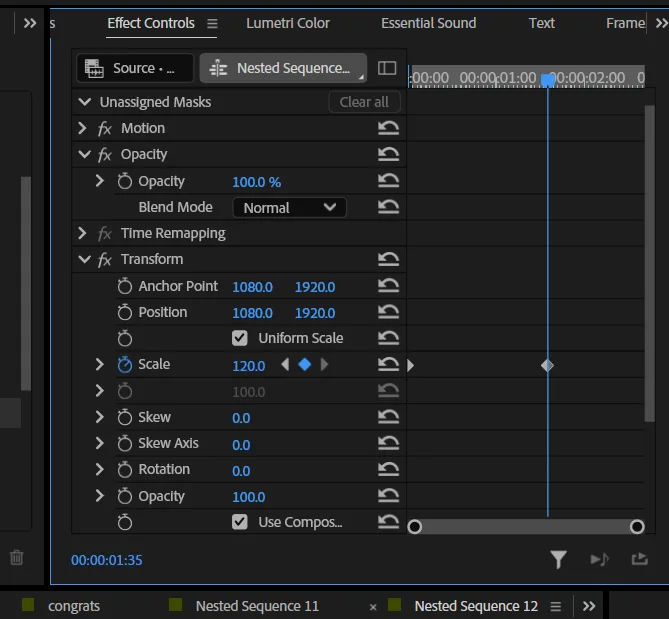
Task: Open the Effect Controls panel menu
Action: click(x=212, y=23)
